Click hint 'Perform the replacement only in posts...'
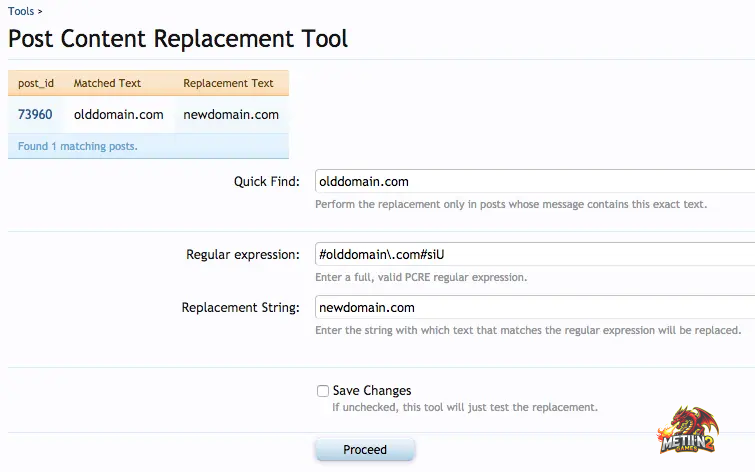Viewport: 755px width, 472px height. [511, 204]
